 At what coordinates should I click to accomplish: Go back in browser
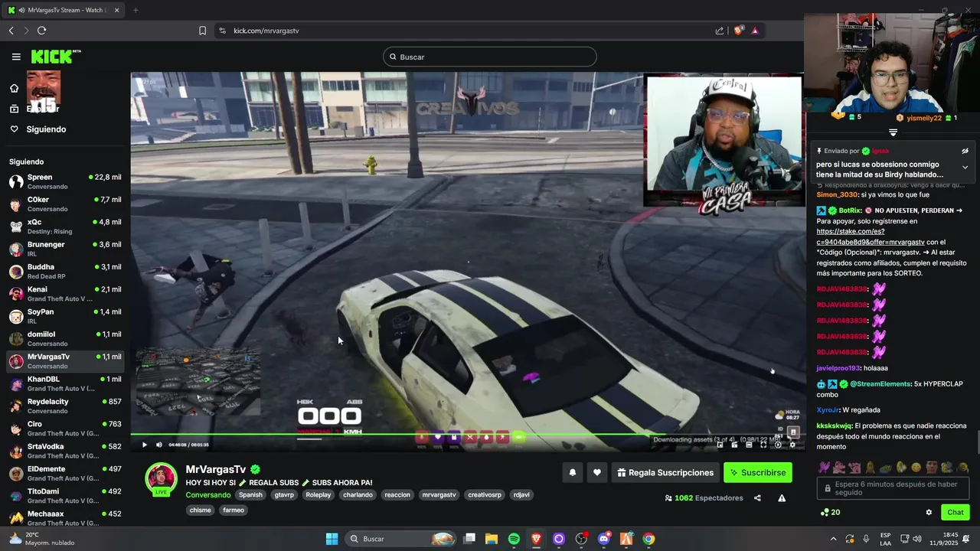click(11, 31)
